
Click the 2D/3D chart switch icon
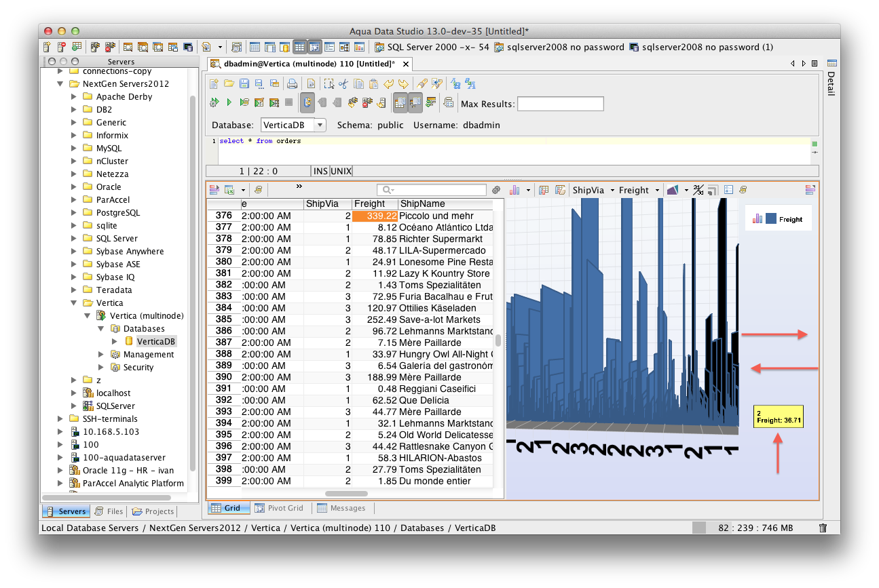[698, 191]
